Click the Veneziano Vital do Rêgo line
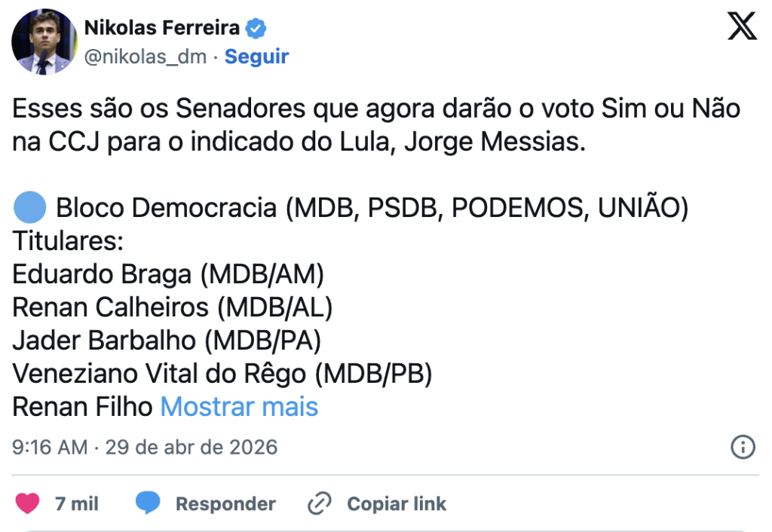This screenshot has height=532, width=772. [222, 374]
